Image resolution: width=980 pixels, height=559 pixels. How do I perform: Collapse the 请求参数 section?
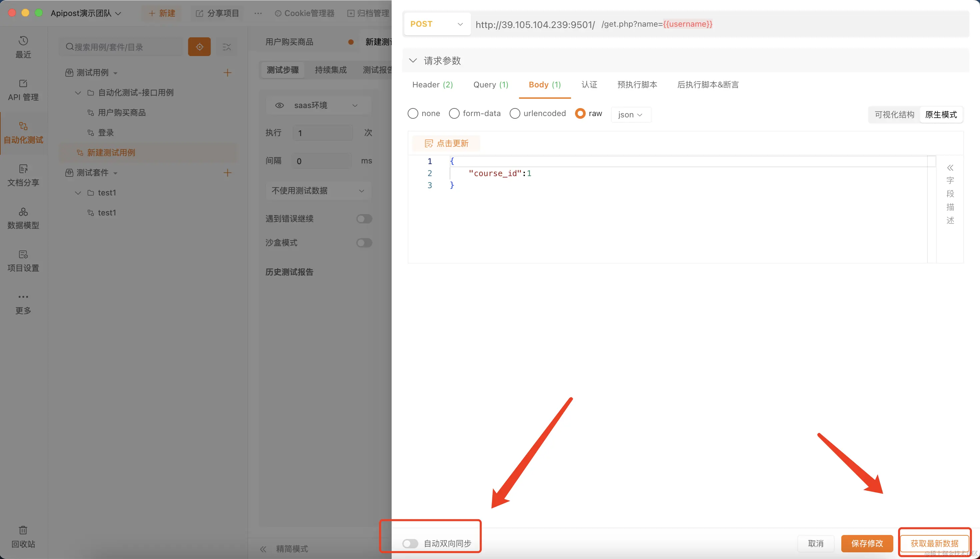[413, 61]
